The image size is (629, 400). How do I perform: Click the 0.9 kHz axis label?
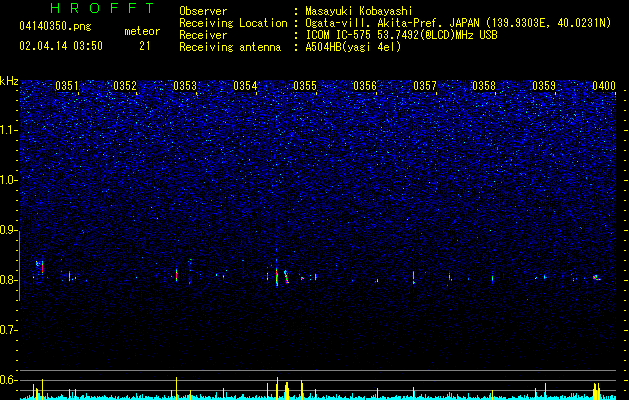[9, 230]
